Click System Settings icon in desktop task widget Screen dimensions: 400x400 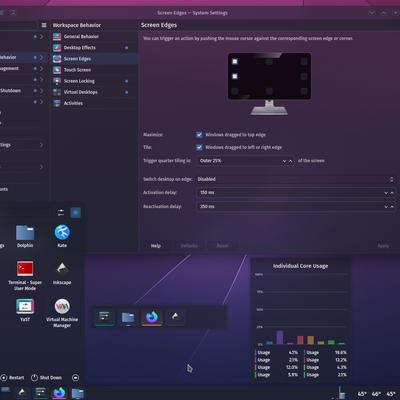click(x=104, y=316)
